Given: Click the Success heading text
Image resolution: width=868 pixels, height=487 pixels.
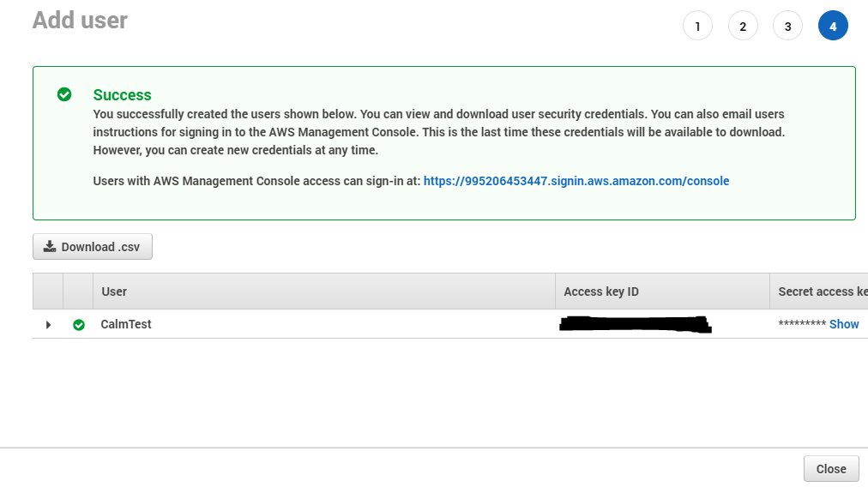Looking at the screenshot, I should pos(122,94).
